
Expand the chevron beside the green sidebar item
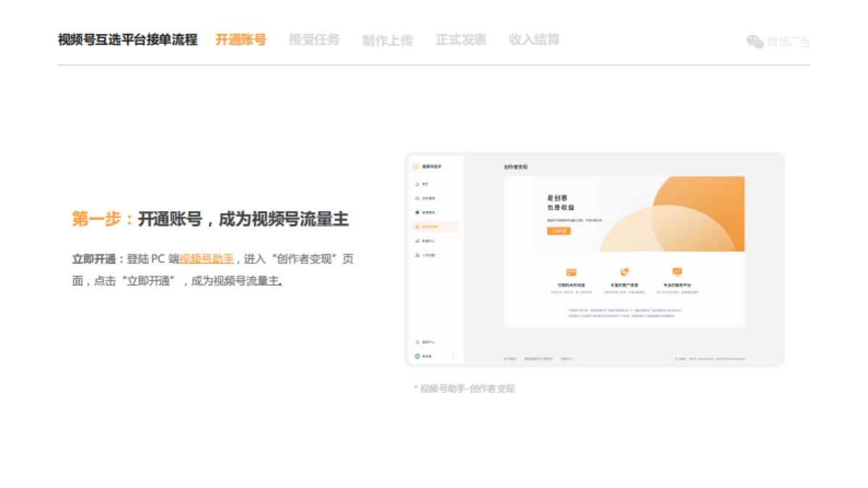pos(454,355)
